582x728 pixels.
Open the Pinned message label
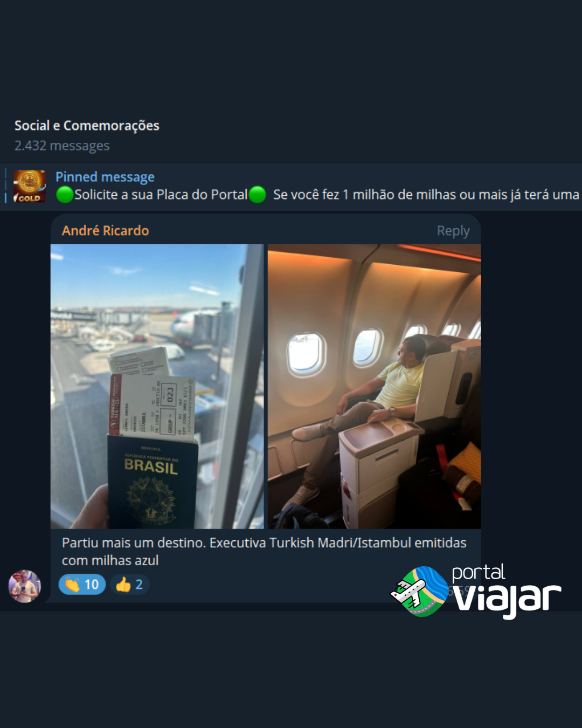point(105,177)
